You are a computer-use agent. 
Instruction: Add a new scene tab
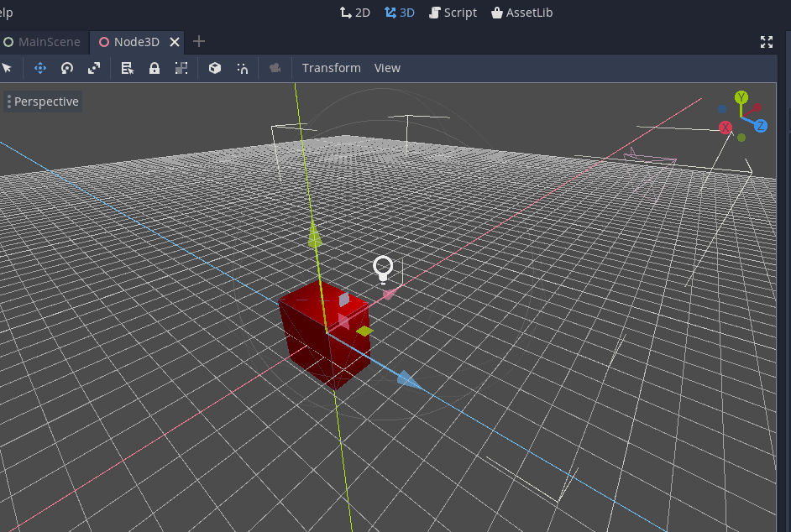point(199,41)
